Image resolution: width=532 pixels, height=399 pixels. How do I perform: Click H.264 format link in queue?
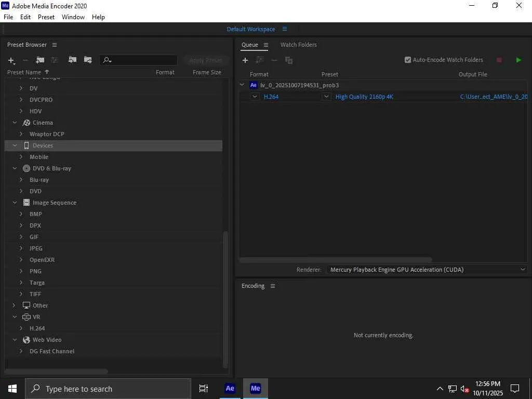coord(271,97)
